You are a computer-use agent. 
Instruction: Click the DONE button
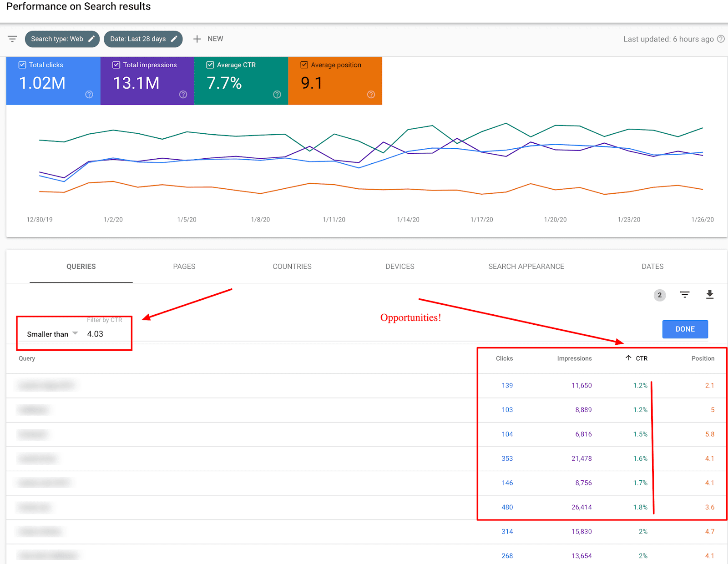tap(685, 329)
